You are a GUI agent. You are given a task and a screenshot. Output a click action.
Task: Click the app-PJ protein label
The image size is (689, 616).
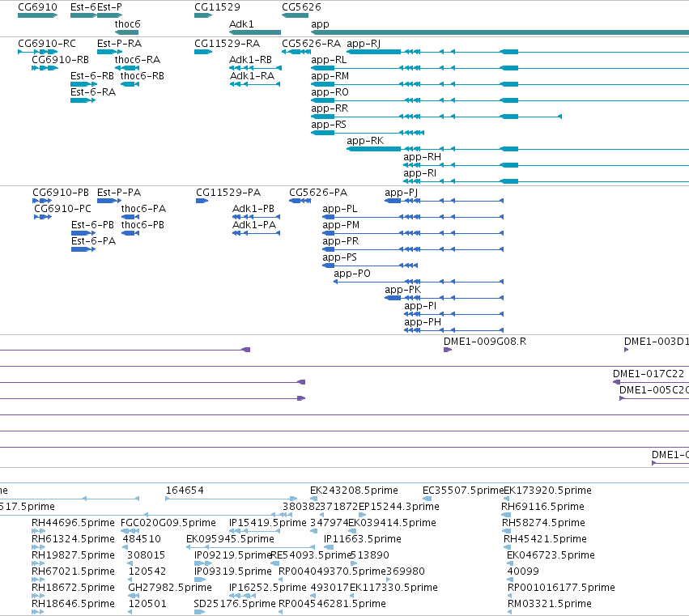point(402,193)
